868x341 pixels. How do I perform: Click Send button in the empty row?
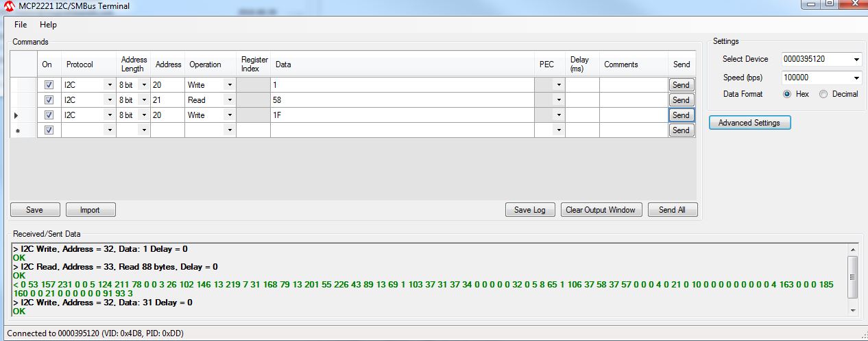click(682, 130)
